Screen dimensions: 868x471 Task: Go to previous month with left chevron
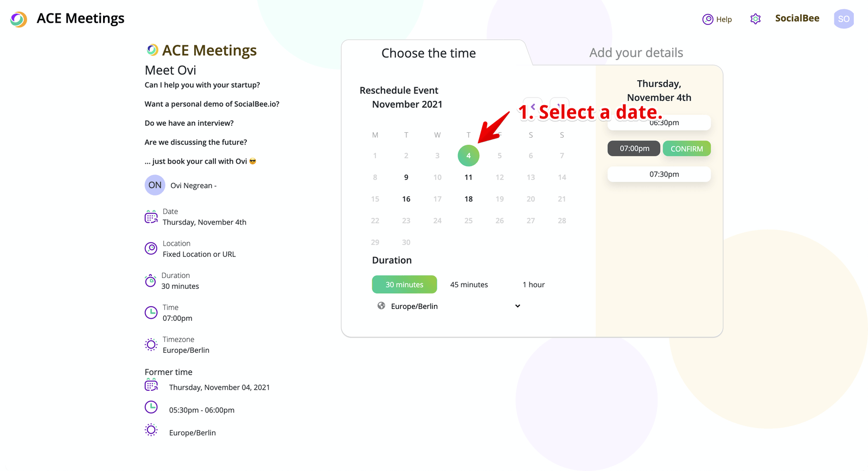click(533, 106)
